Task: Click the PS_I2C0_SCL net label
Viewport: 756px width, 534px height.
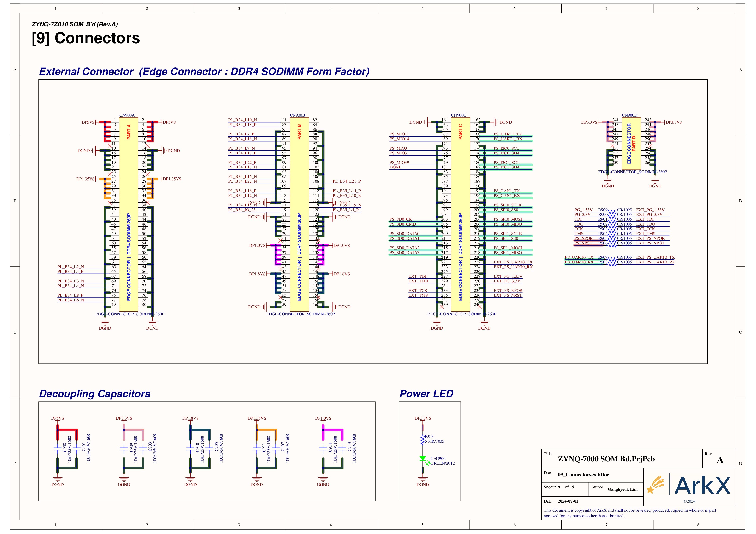Action: [506, 148]
